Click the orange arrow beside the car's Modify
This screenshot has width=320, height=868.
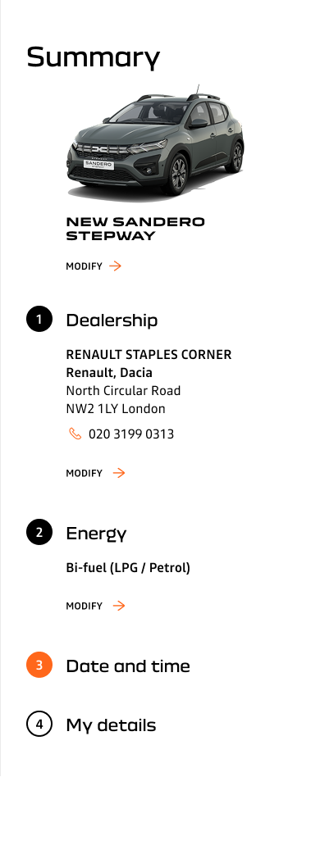(116, 266)
